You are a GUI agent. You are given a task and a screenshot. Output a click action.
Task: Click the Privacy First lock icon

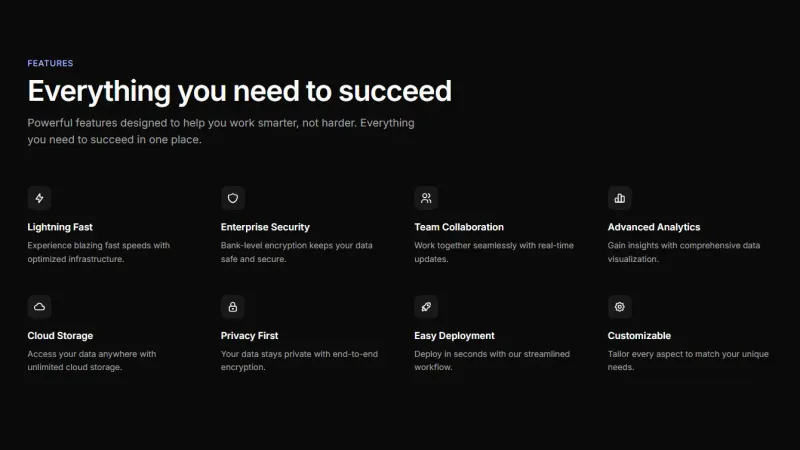(233, 307)
